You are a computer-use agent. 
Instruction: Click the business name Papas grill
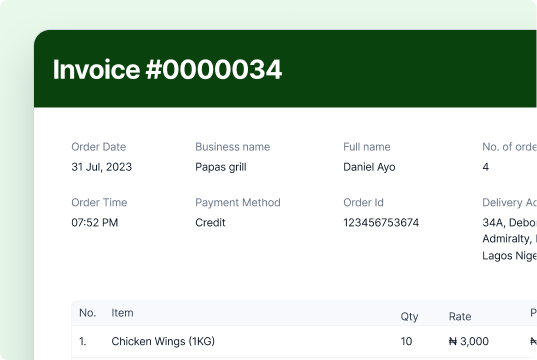pyautogui.click(x=221, y=167)
